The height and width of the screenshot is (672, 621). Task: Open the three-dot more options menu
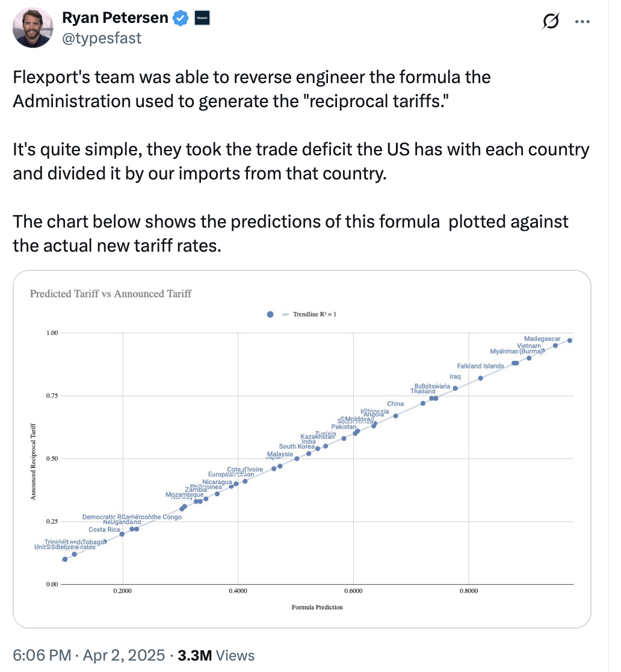click(582, 22)
